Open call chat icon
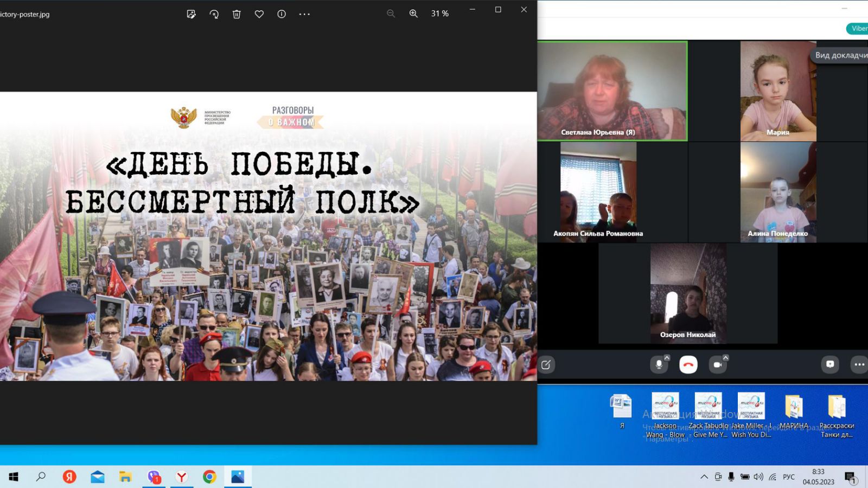The height and width of the screenshot is (488, 868). [830, 364]
